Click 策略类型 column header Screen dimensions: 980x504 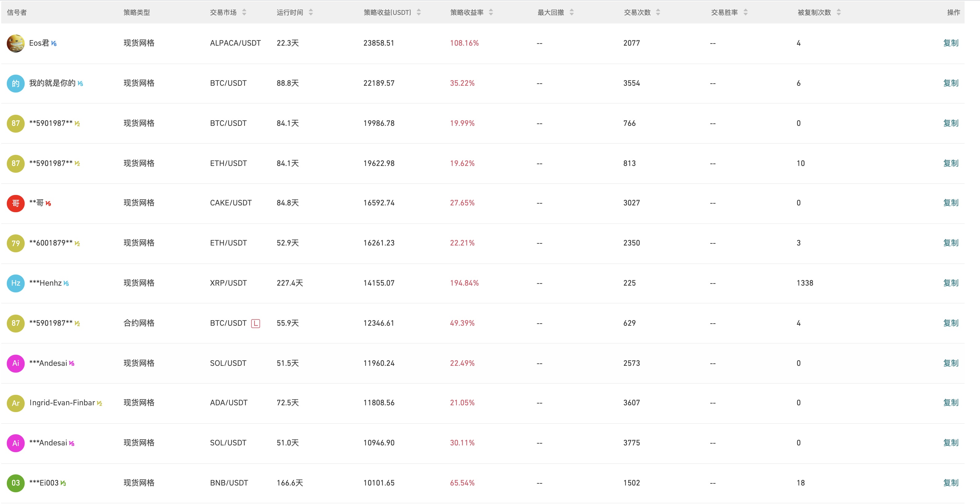pos(137,12)
